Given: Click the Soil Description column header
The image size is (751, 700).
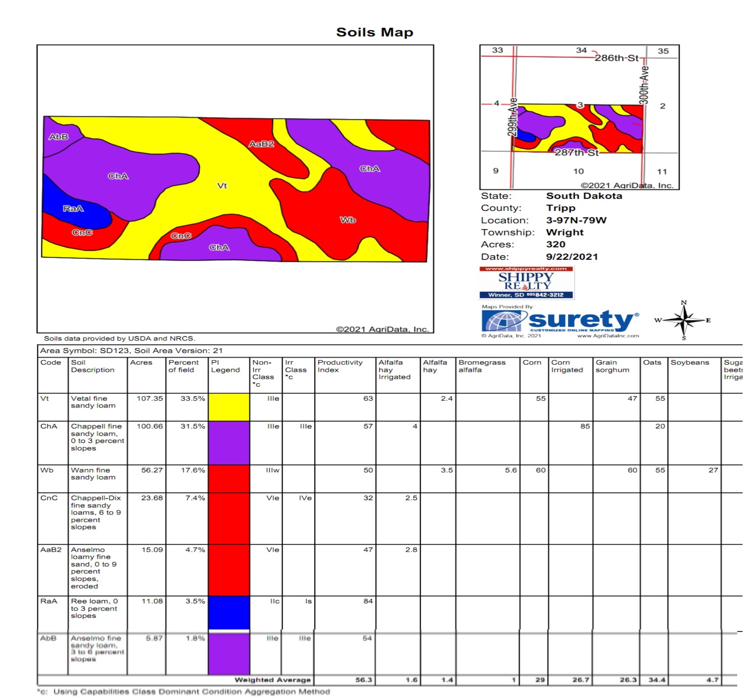Looking at the screenshot, I should [x=93, y=366].
